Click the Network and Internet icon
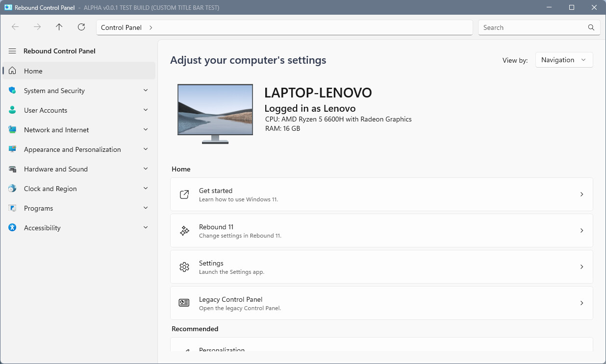Image resolution: width=606 pixels, height=364 pixels. [x=13, y=130]
